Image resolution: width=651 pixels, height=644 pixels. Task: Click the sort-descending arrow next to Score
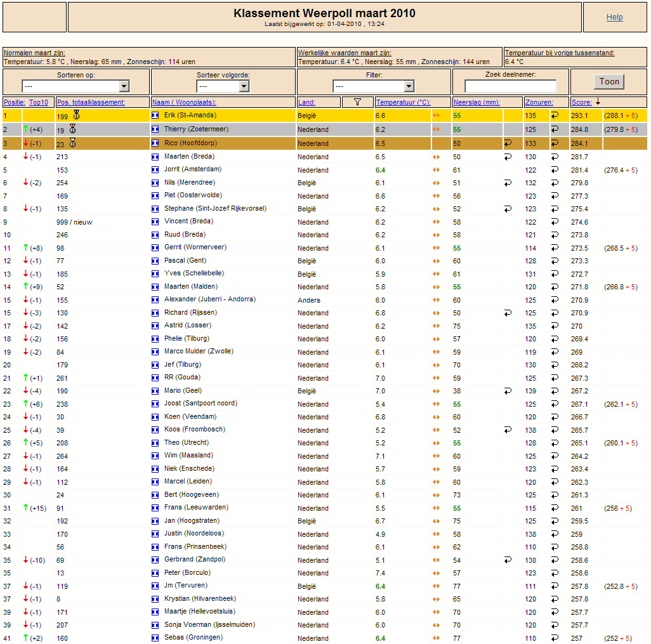point(598,102)
